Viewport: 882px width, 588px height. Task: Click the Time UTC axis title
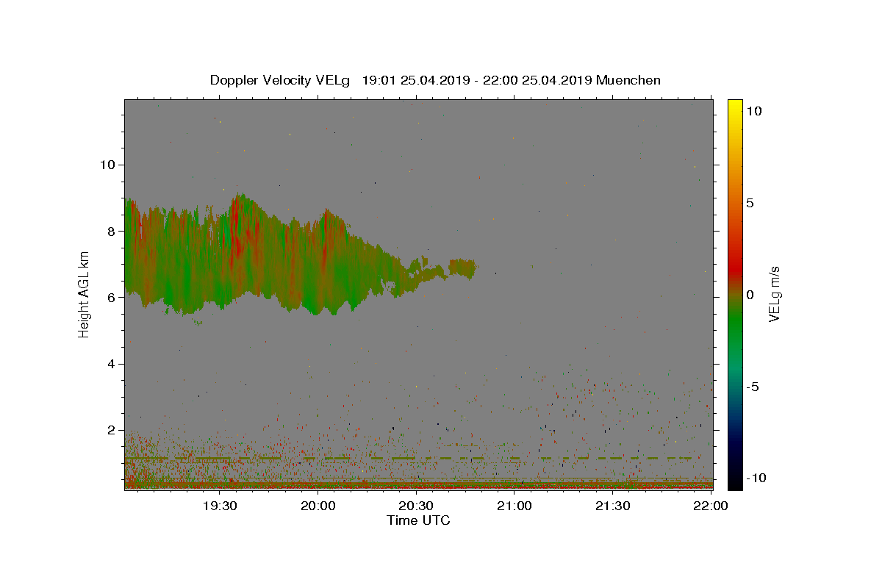pos(418,520)
